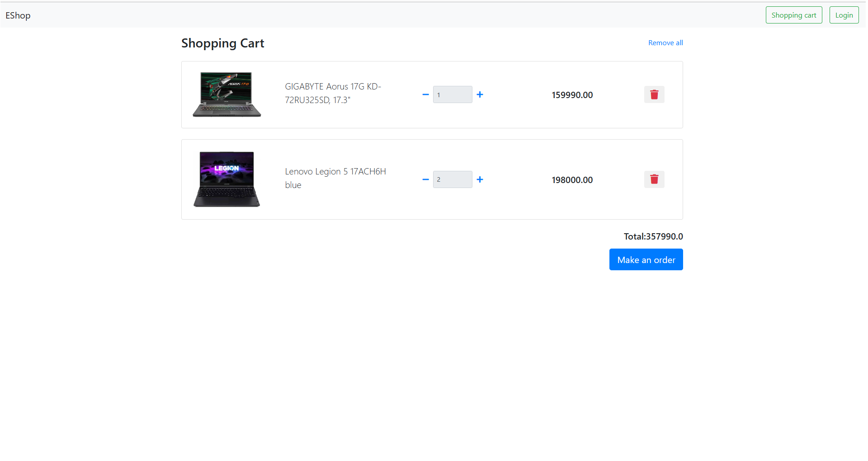Go to EShop home brand link

click(x=18, y=15)
